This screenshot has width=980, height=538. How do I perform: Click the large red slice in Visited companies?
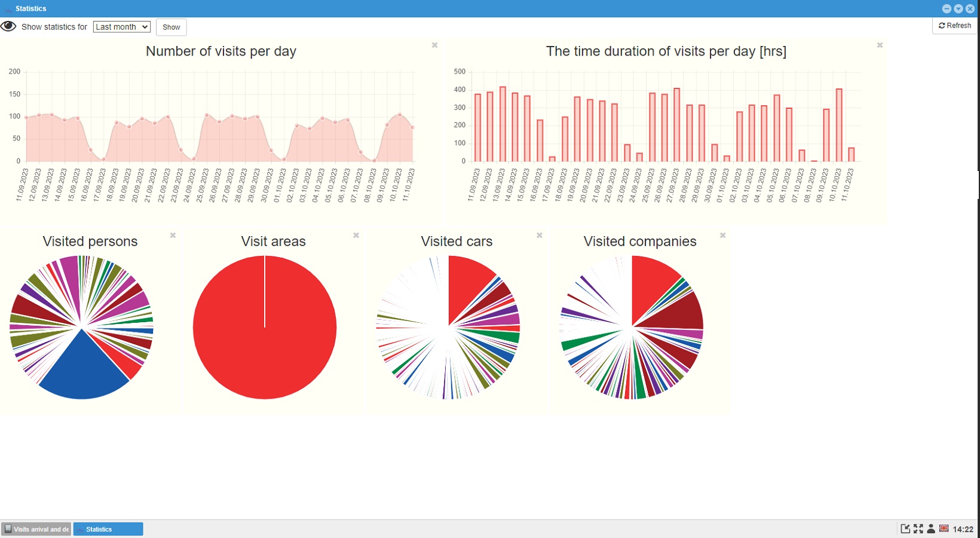(x=653, y=284)
